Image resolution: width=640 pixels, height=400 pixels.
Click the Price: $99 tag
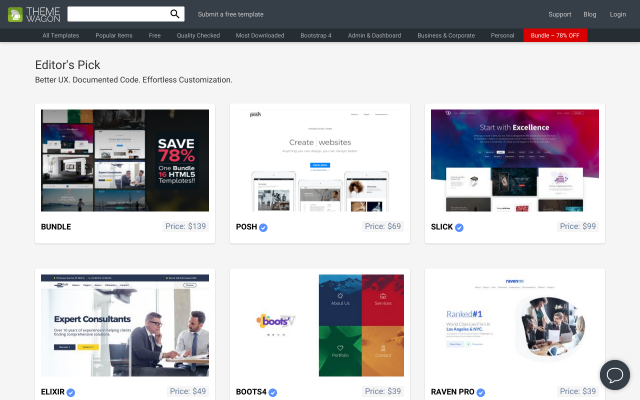(x=578, y=227)
